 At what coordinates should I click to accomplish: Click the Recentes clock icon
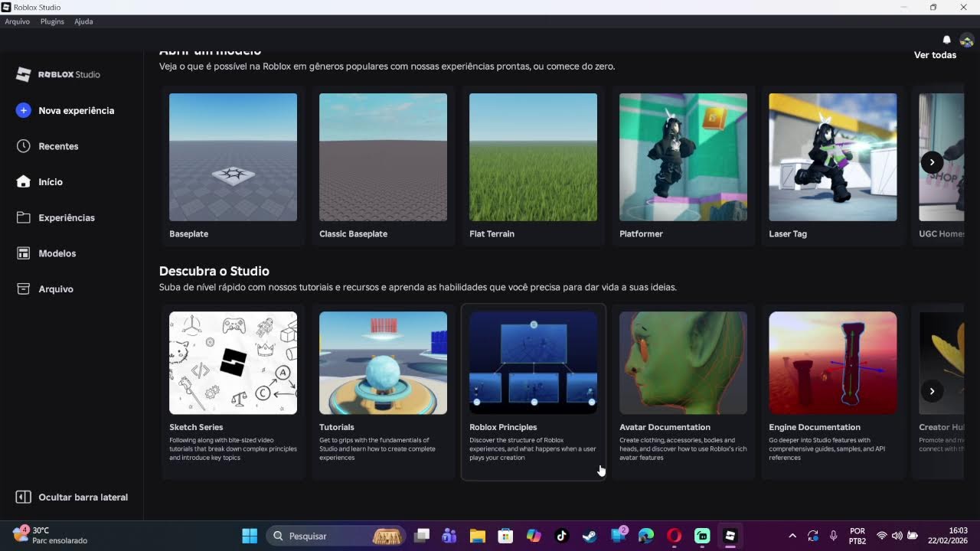pyautogui.click(x=24, y=146)
